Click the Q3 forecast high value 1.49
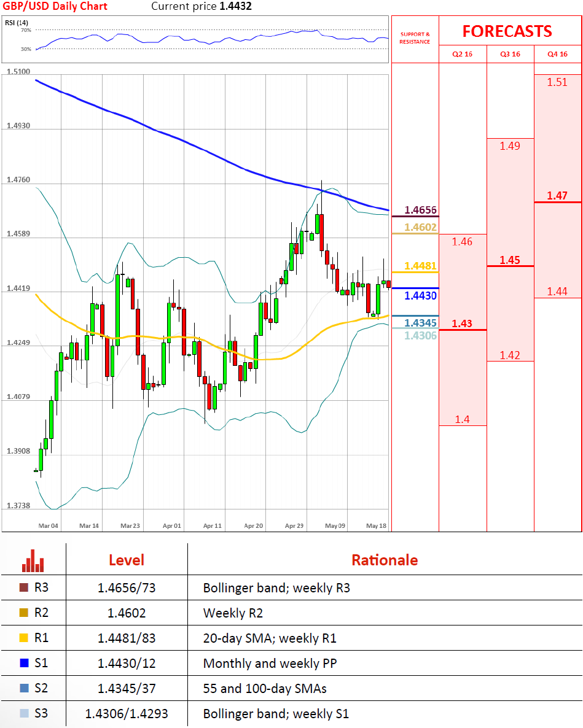This screenshot has height=728, width=583. [x=510, y=146]
